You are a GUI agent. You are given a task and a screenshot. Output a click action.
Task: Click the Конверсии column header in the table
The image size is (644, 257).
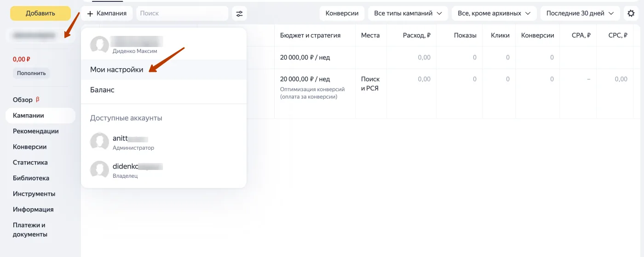click(x=537, y=35)
